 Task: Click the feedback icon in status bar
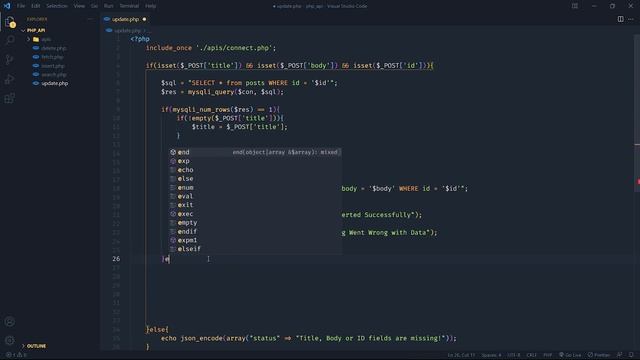tap(620, 355)
